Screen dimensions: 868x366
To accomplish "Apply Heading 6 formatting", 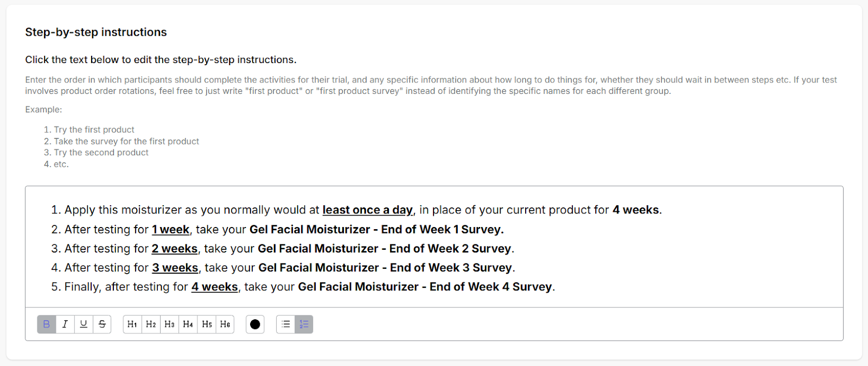I will [x=224, y=324].
